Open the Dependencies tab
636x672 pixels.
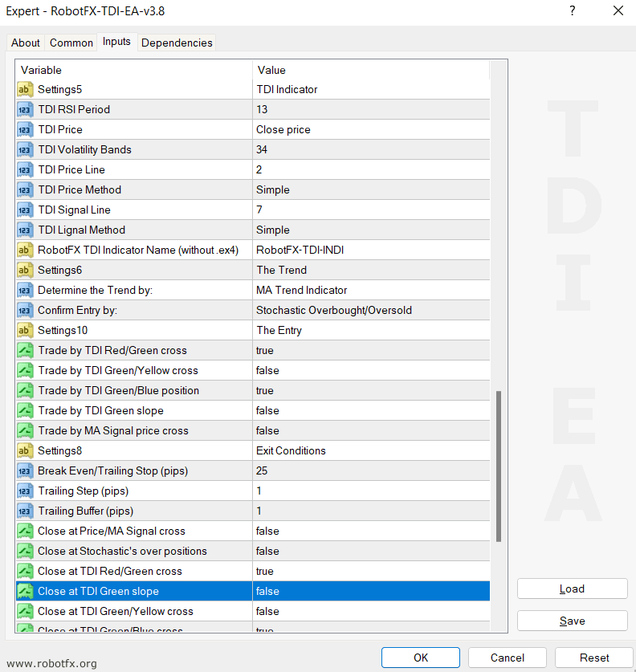[177, 43]
